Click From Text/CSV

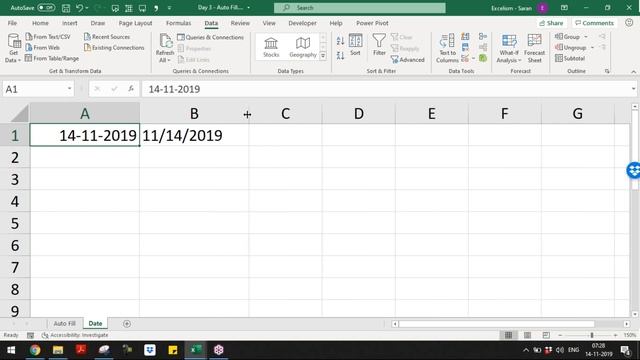pyautogui.click(x=48, y=37)
